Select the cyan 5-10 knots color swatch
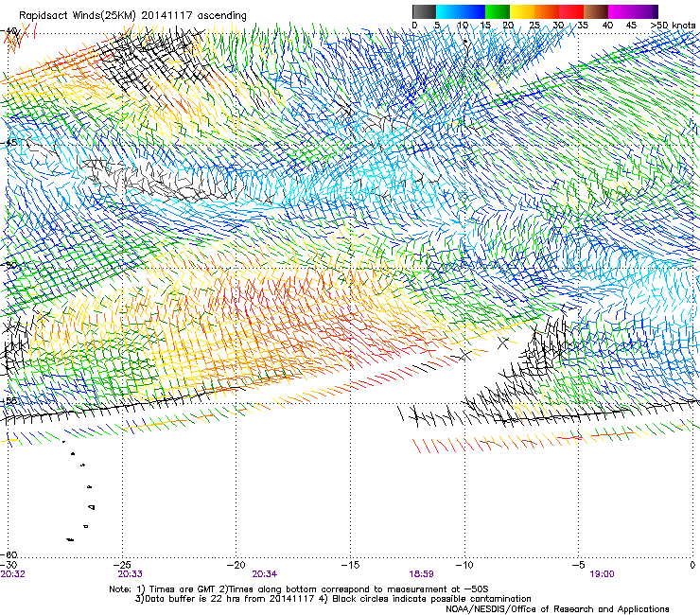This screenshot has width=700, height=615. 448,11
